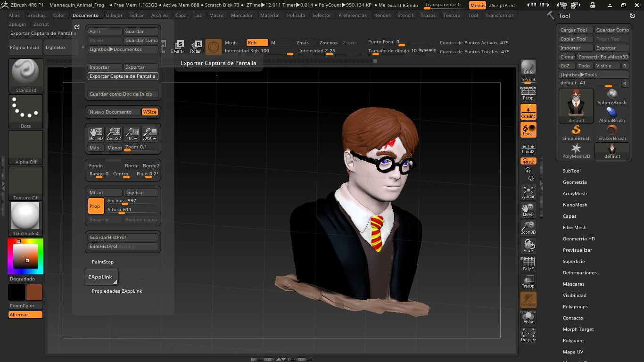
Task: Click the Zoom2D magnifier icon
Action: point(114,134)
